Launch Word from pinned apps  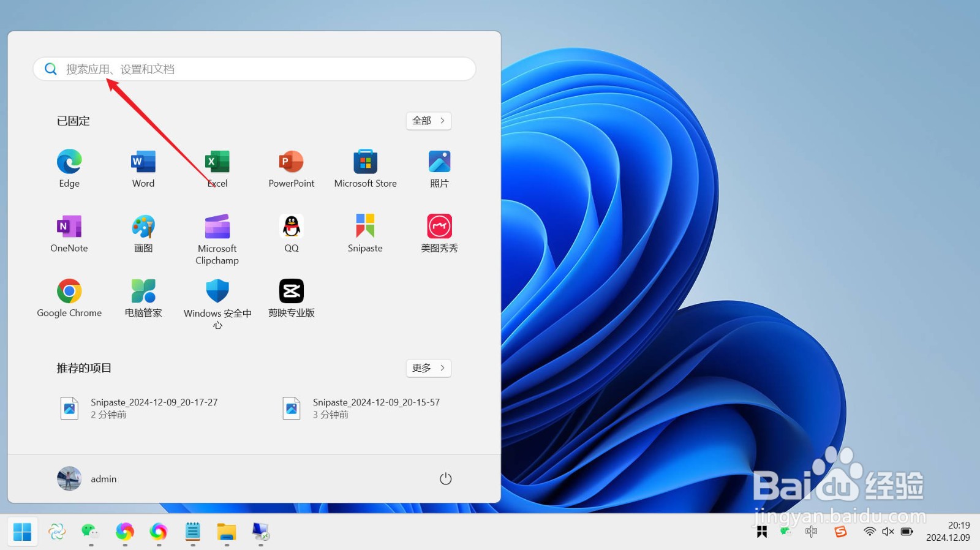(143, 168)
